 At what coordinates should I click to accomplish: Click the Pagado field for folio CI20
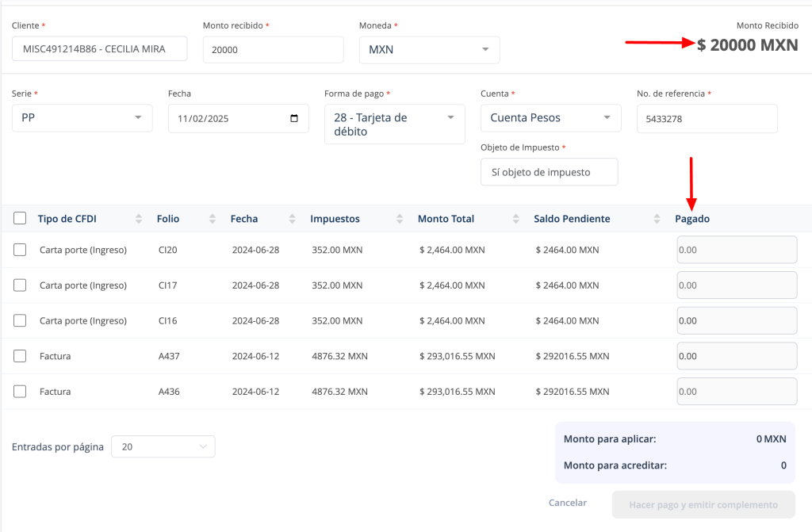737,250
